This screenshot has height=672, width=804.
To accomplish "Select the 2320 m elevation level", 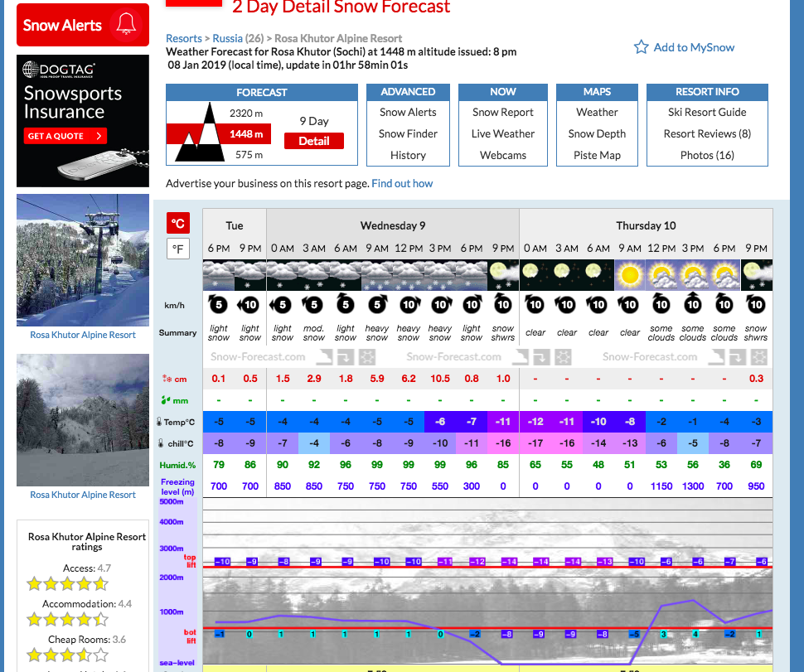I will tap(246, 114).
